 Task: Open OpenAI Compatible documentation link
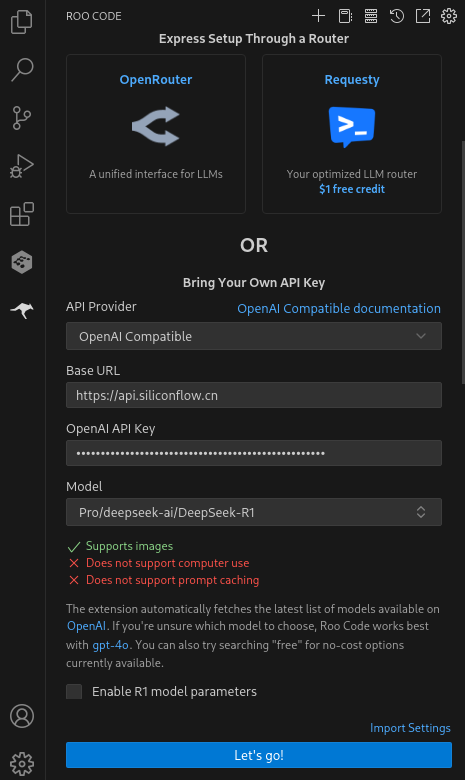[x=339, y=308]
